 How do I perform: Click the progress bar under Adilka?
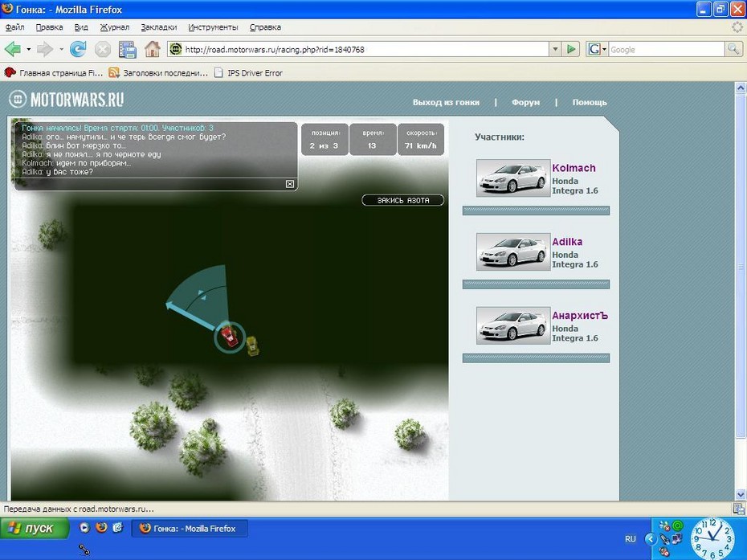[536, 284]
